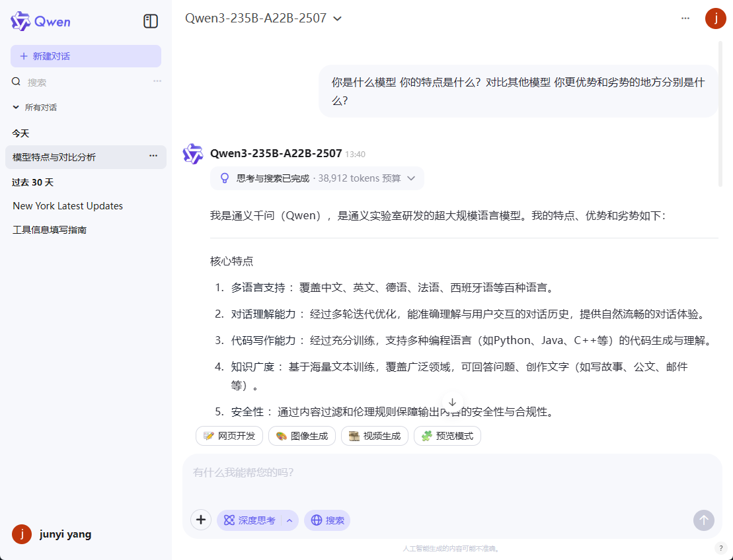This screenshot has height=560, width=733.
Task: Open options for 模型特点与对比分析 chat
Action: pyautogui.click(x=153, y=156)
